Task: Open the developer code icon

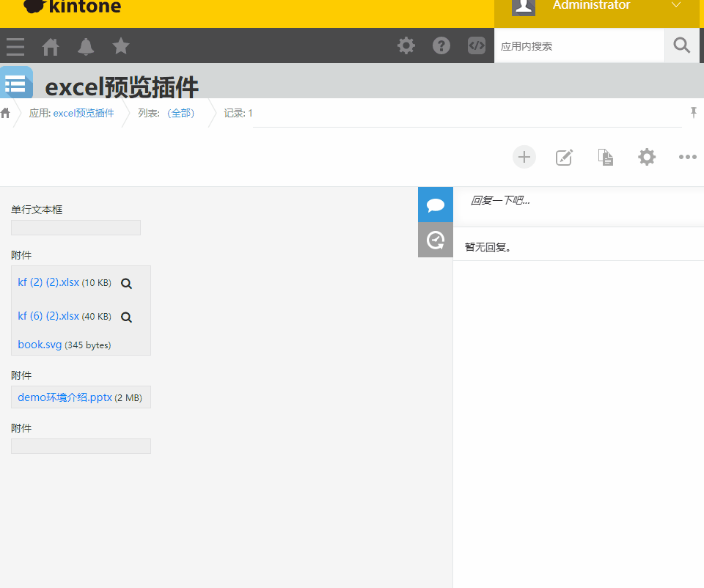Action: click(x=477, y=45)
